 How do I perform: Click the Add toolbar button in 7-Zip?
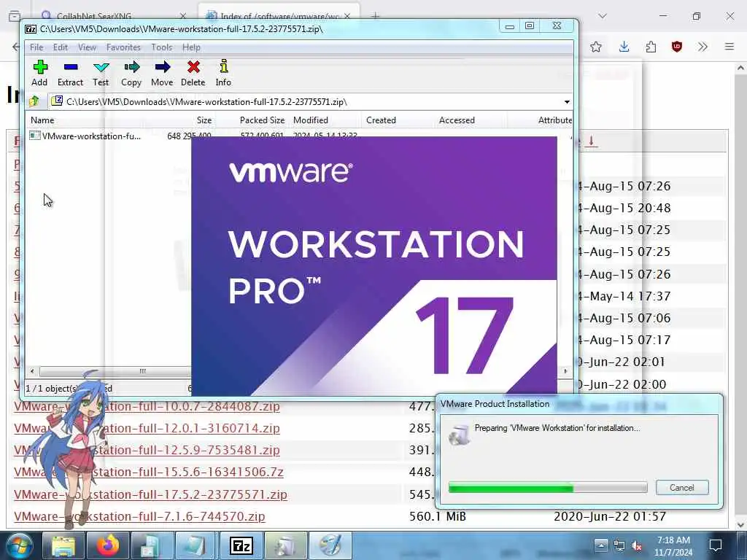pos(39,74)
